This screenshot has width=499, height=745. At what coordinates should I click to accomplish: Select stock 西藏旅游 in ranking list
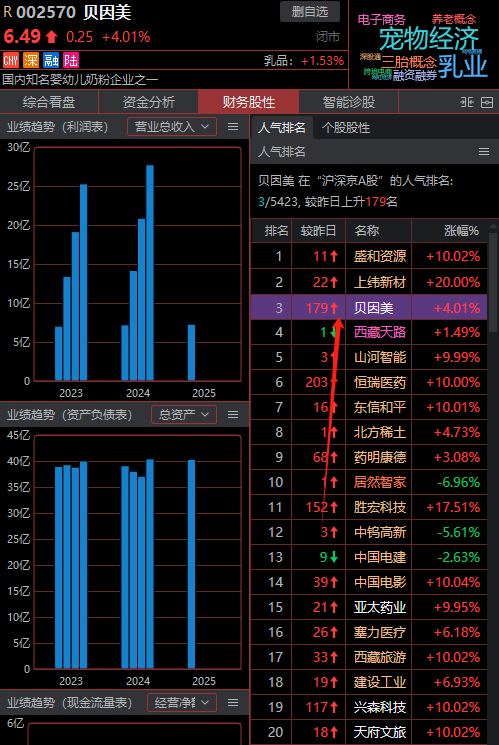coord(380,657)
